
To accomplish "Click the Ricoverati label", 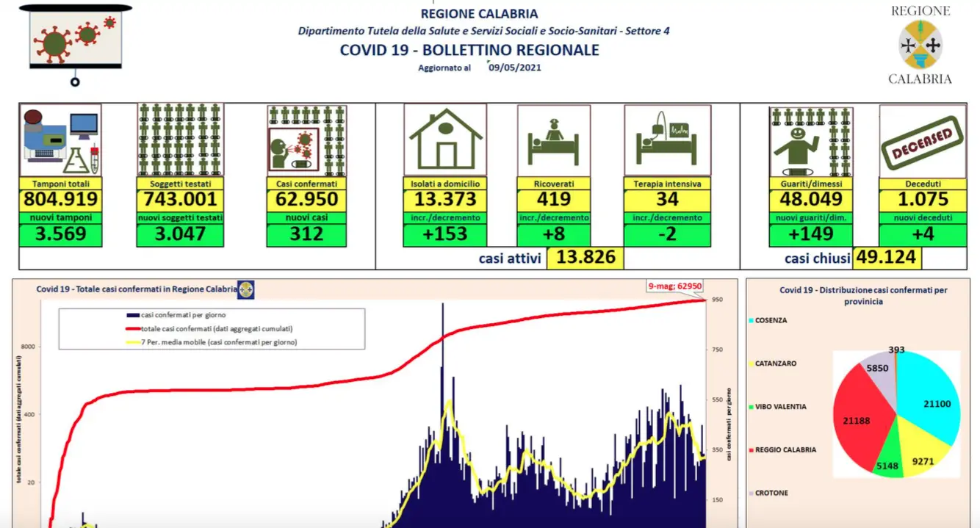I will pyautogui.click(x=555, y=183).
